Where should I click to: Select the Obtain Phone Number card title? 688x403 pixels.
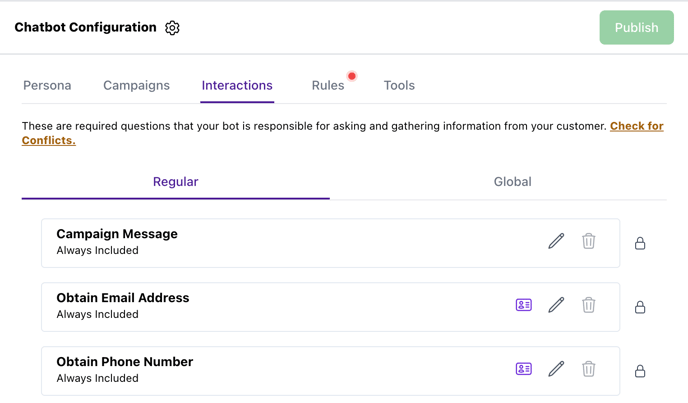coord(125,362)
